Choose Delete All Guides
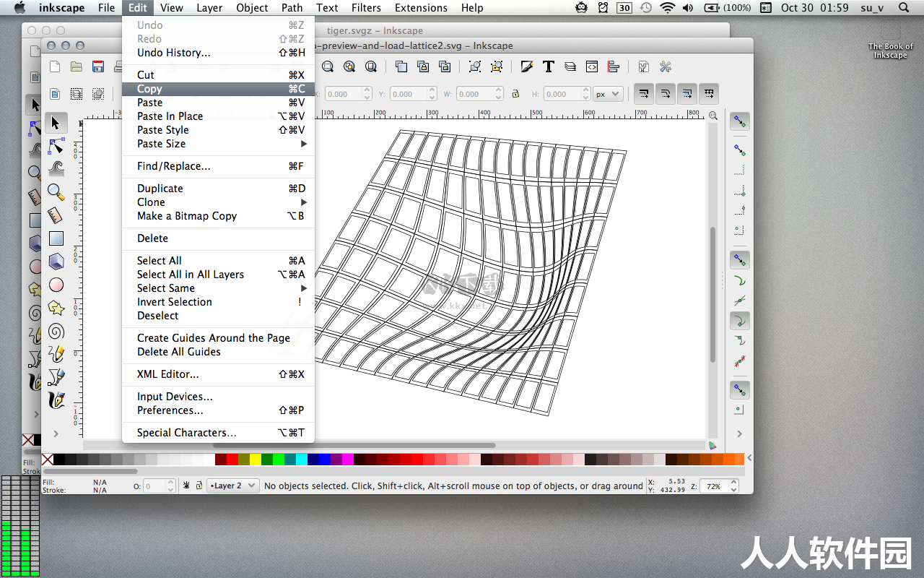 click(x=218, y=352)
